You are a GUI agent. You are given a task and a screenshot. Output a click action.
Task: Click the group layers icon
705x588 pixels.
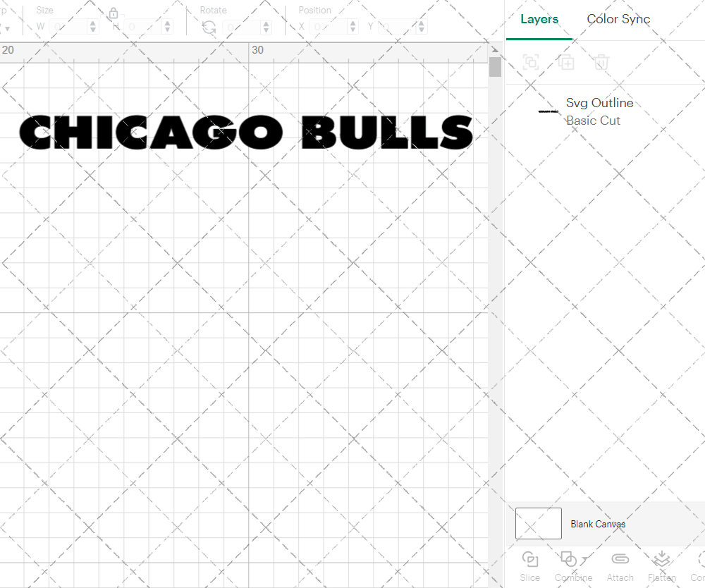point(530,62)
